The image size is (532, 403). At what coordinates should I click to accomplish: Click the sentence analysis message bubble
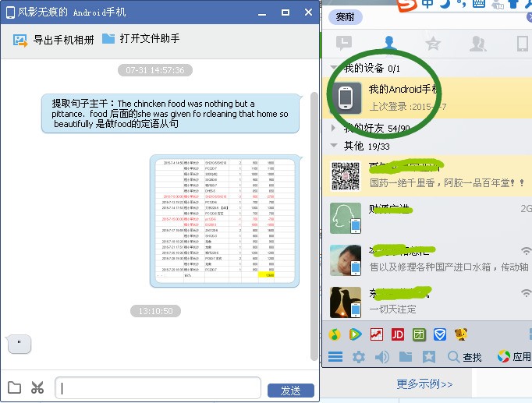click(170, 114)
